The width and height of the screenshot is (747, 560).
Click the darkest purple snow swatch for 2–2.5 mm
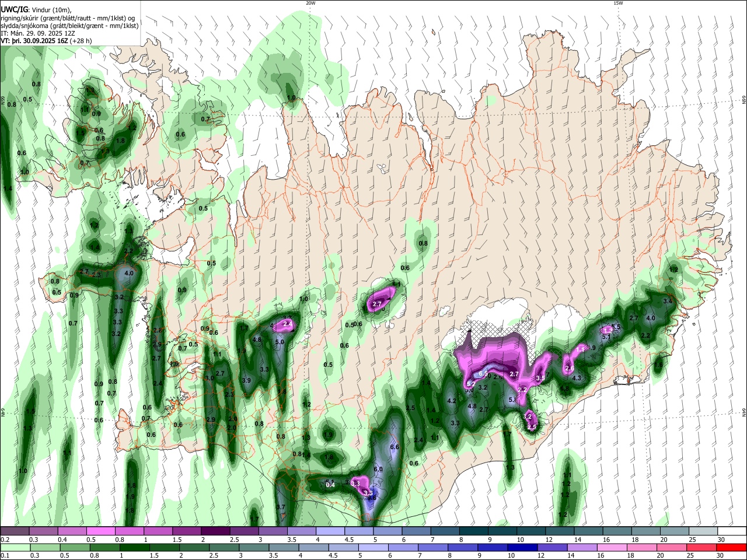[215, 531]
